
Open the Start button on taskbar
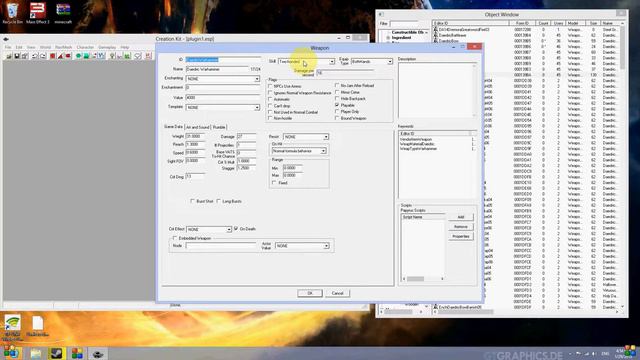tap(11, 353)
